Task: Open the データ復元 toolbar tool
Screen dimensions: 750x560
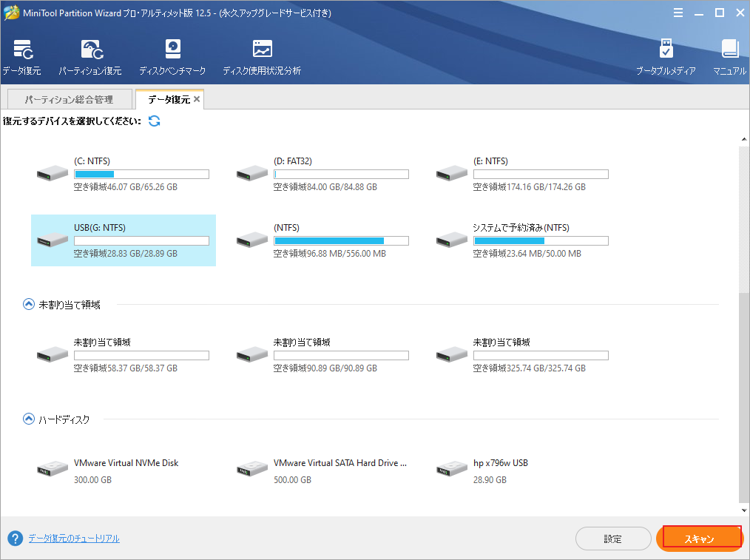Action: coord(22,58)
